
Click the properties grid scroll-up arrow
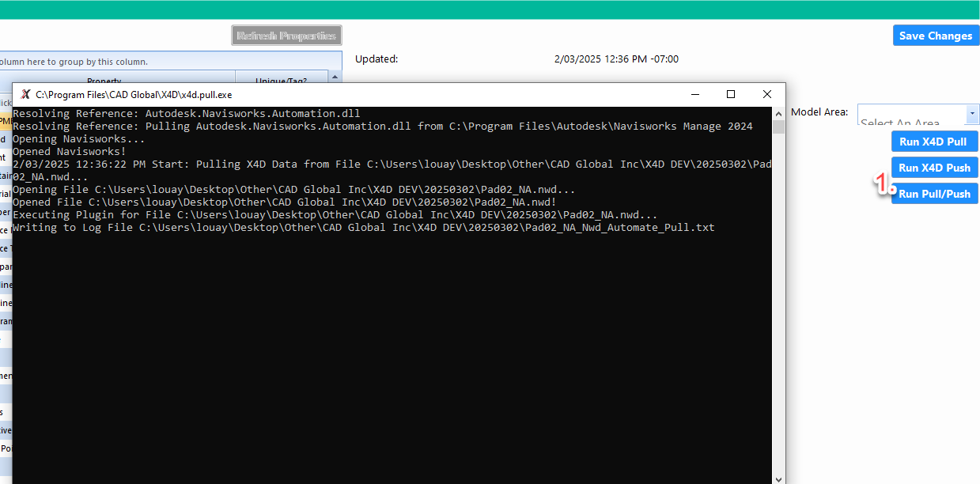[x=335, y=78]
